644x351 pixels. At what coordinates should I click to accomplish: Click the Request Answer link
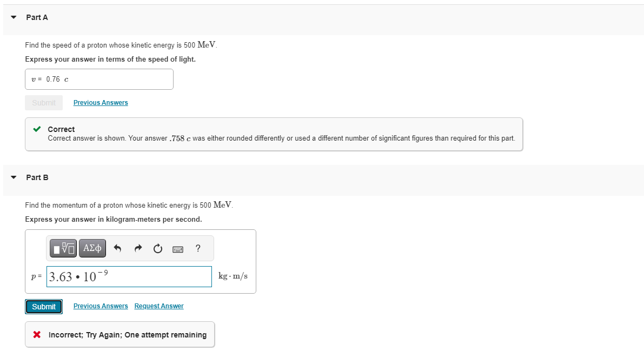[159, 306]
